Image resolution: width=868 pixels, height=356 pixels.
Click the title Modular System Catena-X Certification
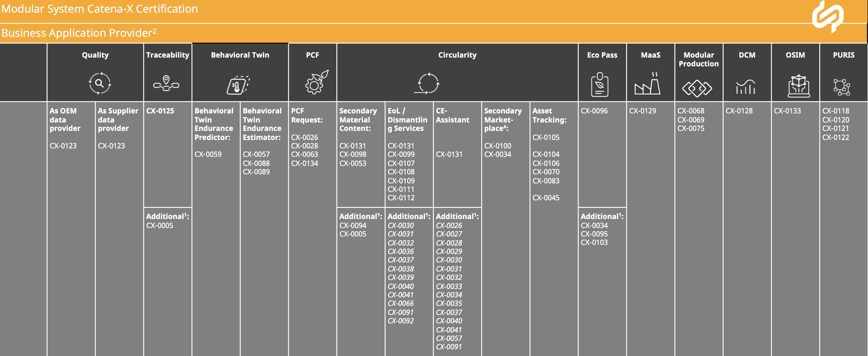pyautogui.click(x=99, y=9)
